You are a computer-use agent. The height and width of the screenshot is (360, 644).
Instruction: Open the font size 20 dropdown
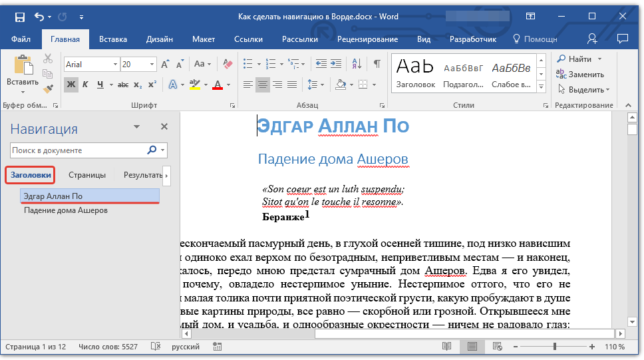[152, 65]
